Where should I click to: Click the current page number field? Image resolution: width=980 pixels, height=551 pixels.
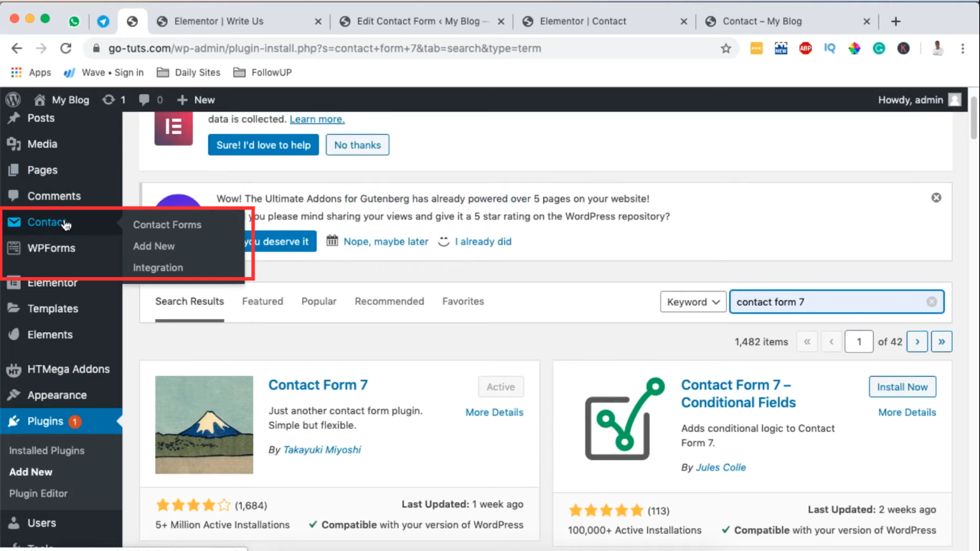click(x=859, y=342)
